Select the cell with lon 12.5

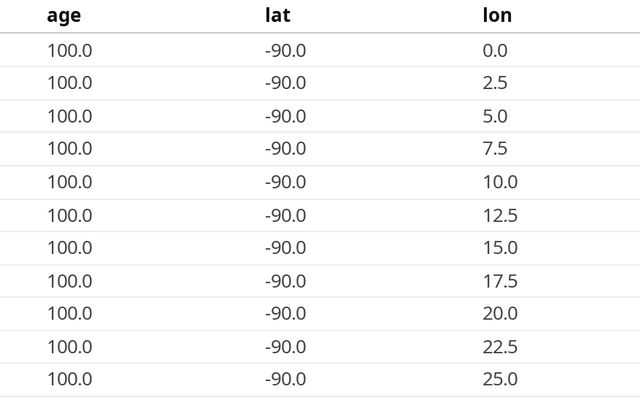click(499, 215)
